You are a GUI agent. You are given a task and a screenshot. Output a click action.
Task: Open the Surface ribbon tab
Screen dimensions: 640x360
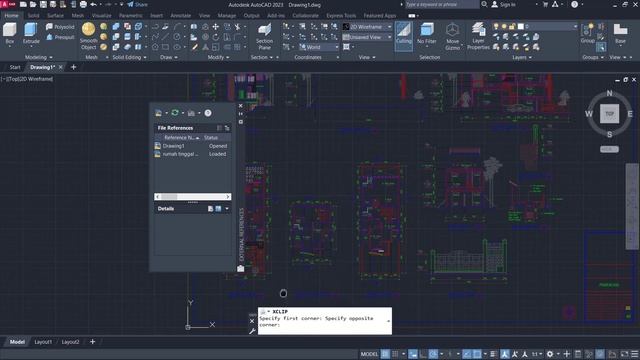55,16
